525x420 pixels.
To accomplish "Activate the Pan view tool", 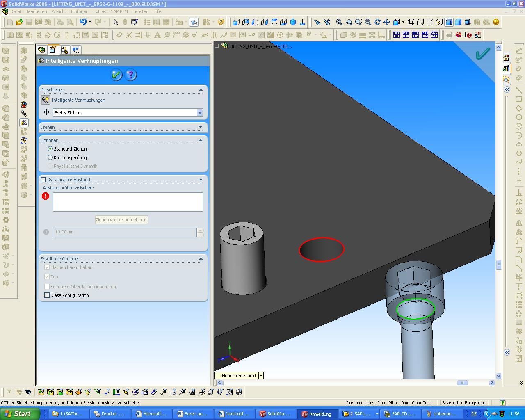I will [x=386, y=22].
